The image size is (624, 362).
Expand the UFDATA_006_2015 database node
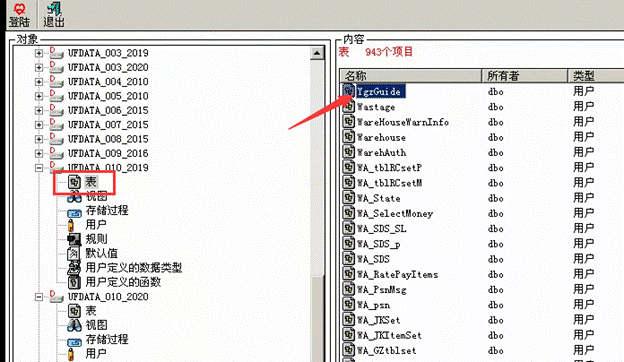[x=39, y=110]
